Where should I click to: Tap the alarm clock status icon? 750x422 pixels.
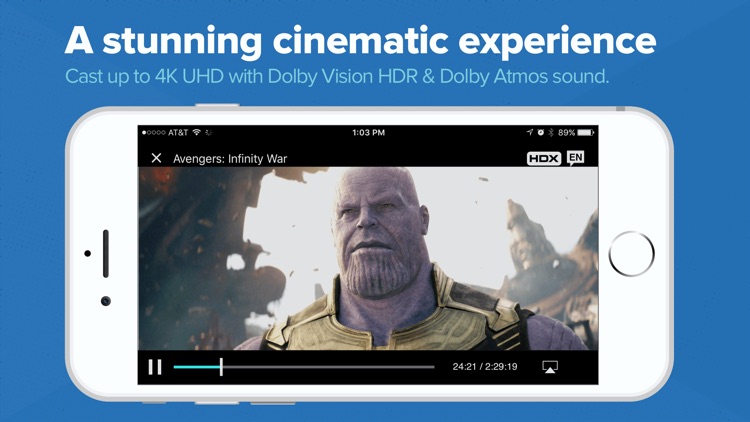click(x=540, y=132)
